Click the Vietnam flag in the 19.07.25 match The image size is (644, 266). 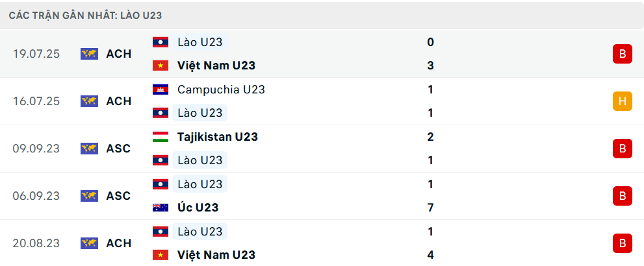point(160,66)
